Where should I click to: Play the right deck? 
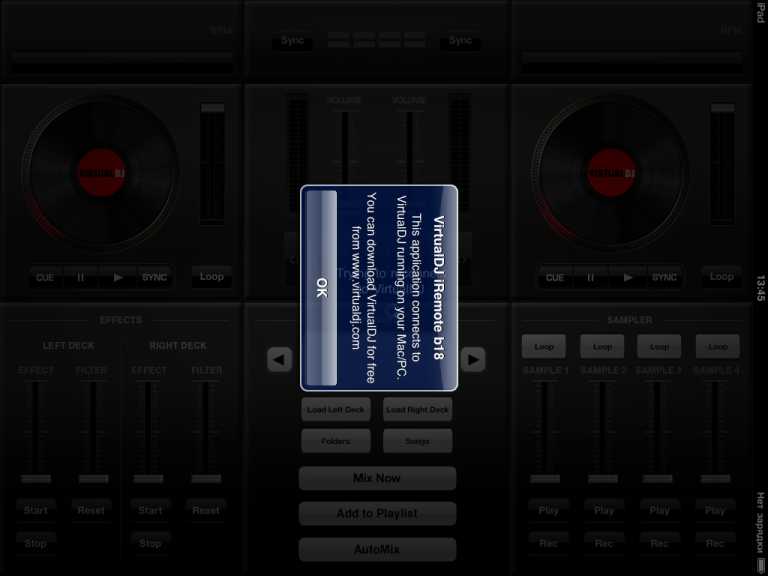pos(628,277)
